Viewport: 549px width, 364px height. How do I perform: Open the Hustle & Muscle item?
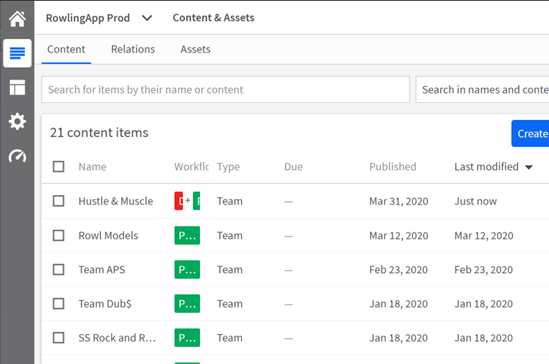116,201
